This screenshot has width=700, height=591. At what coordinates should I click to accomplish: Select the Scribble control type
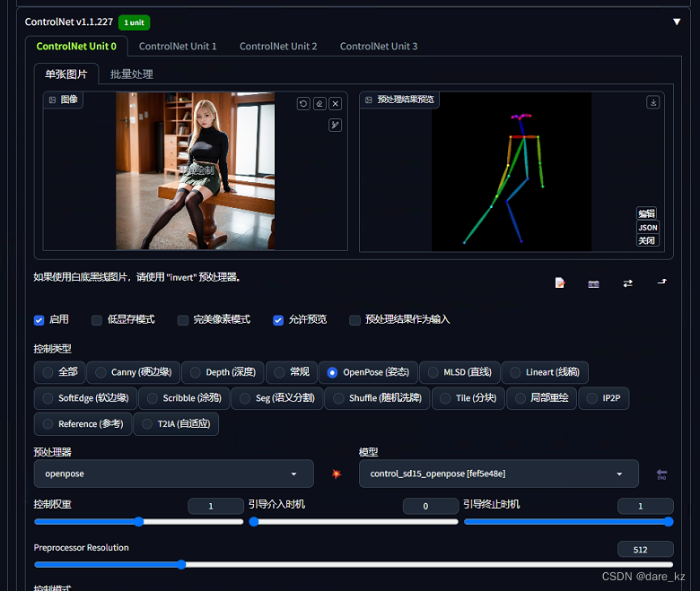[184, 398]
